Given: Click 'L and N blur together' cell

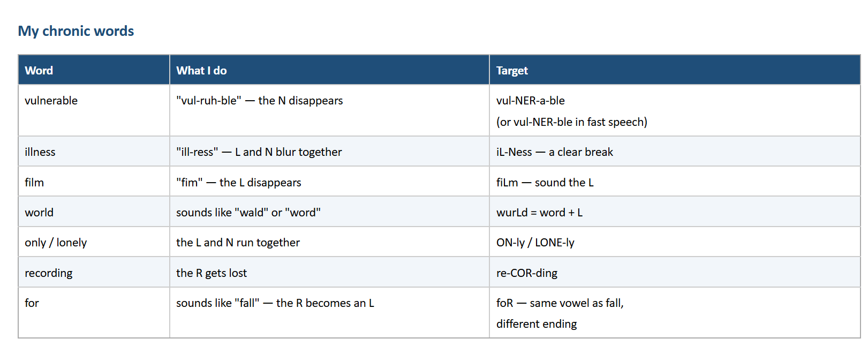Looking at the screenshot, I should coord(329,152).
